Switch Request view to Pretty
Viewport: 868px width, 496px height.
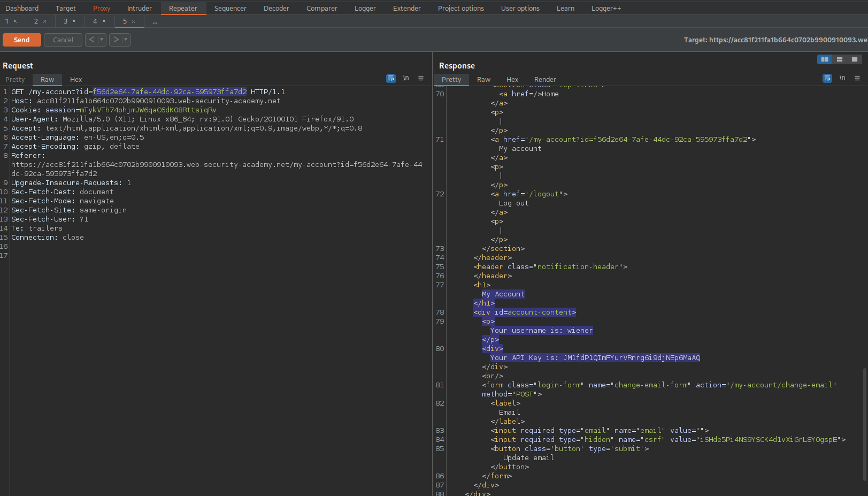[x=15, y=79]
